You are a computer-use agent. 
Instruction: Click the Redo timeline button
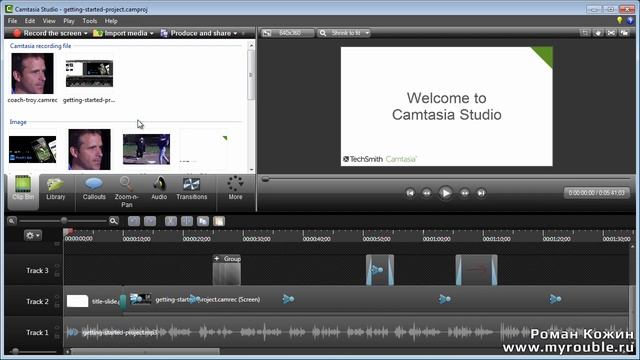click(150, 221)
